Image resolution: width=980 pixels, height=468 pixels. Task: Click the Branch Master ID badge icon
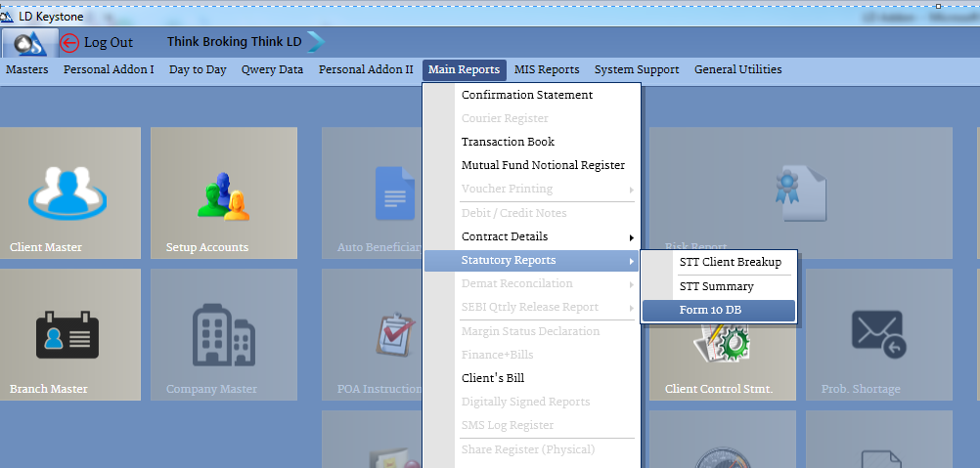[67, 335]
